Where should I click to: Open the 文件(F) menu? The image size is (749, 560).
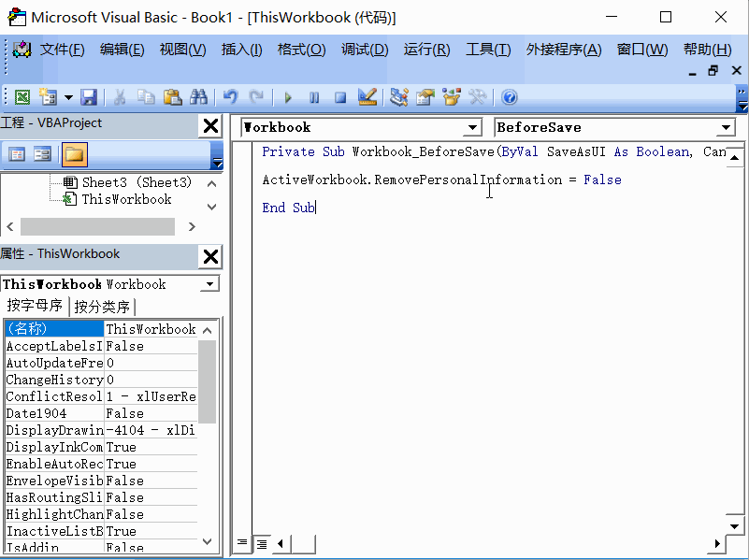click(62, 50)
